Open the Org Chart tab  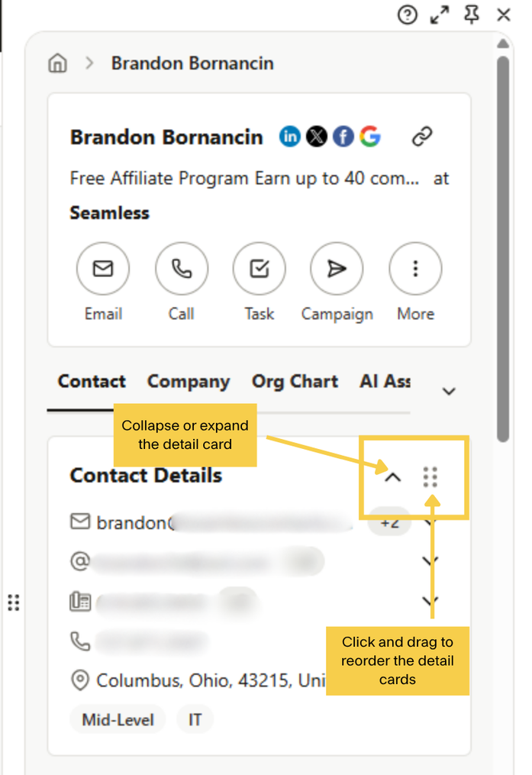click(x=295, y=382)
